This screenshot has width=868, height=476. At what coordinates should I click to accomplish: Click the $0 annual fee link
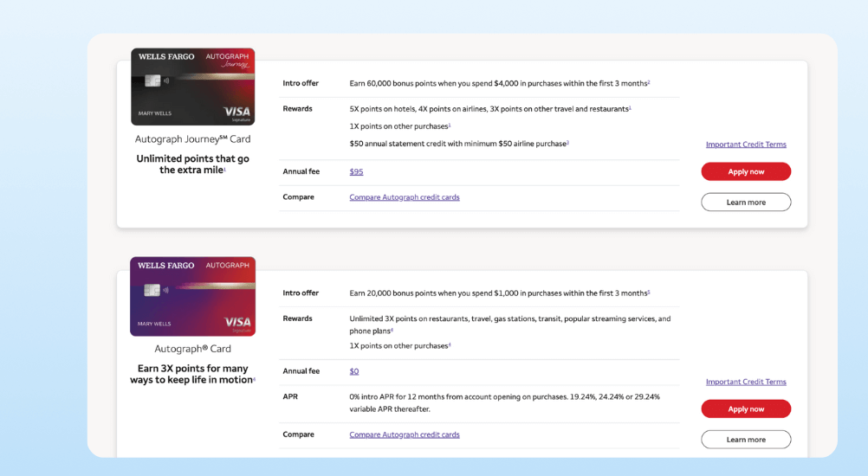pyautogui.click(x=354, y=371)
